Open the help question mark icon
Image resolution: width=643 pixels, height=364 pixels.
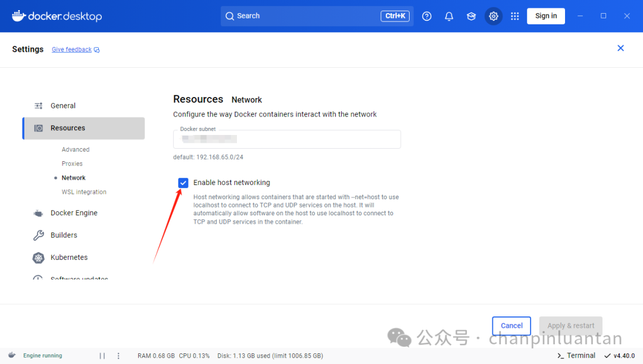426,16
